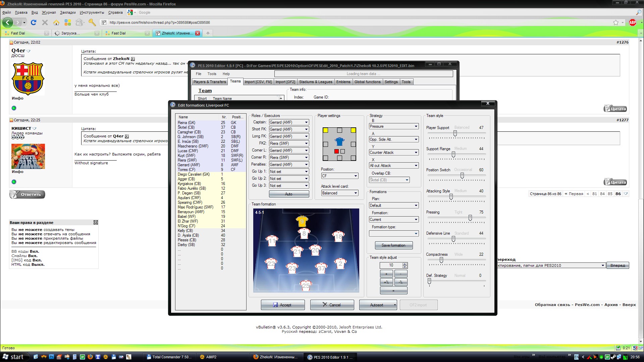Click the Ответить reply button

coord(27,194)
